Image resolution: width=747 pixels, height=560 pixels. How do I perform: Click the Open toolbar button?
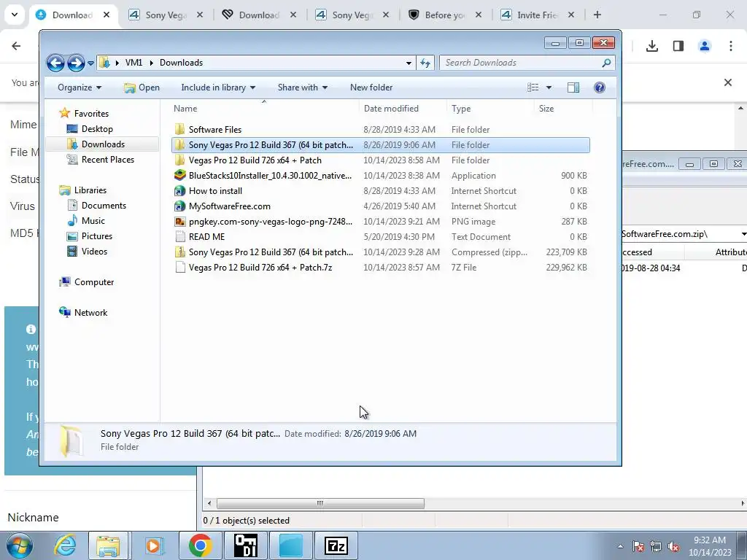pyautogui.click(x=142, y=87)
